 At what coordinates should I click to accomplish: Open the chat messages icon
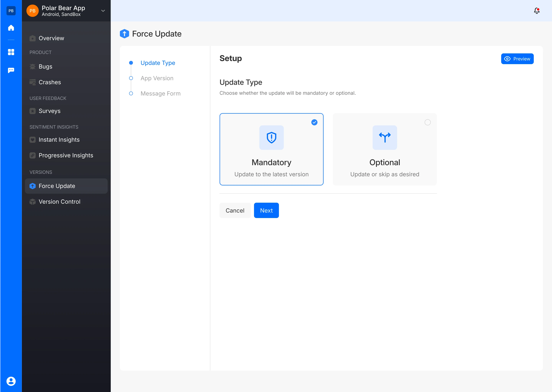[x=11, y=70]
